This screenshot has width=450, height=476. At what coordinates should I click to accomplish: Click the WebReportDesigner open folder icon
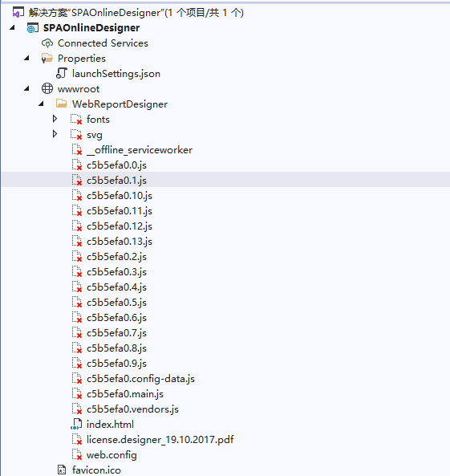[62, 104]
